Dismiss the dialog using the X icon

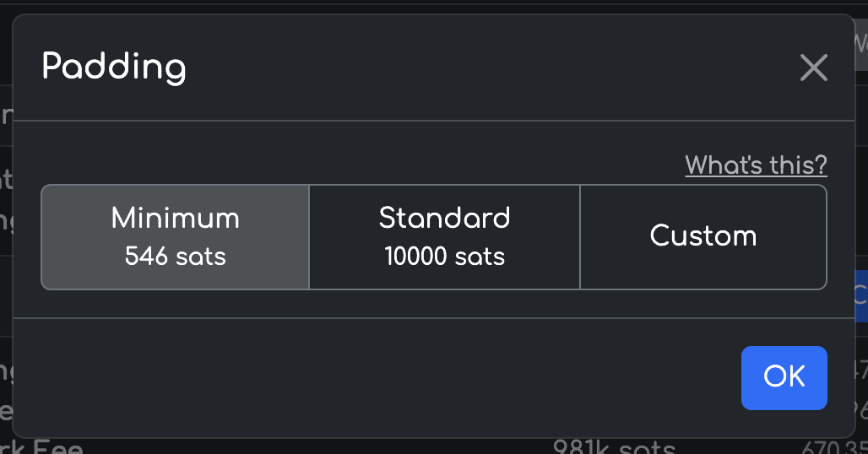[813, 68]
